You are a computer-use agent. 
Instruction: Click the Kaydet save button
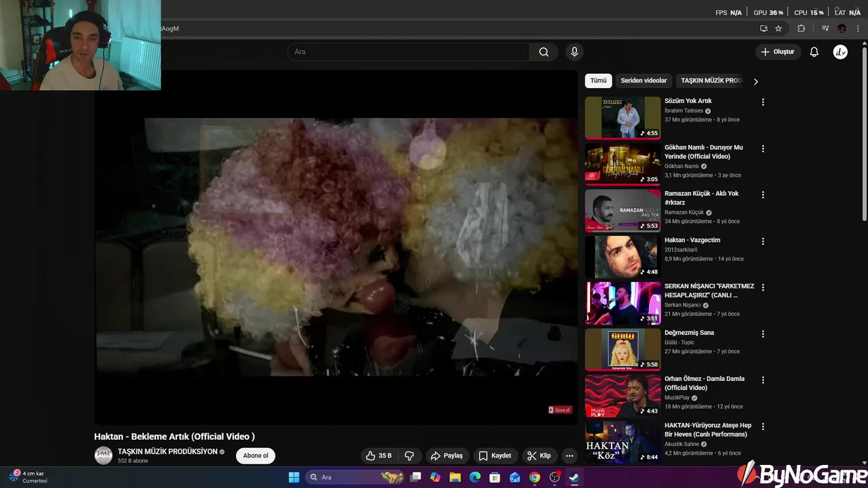click(495, 455)
